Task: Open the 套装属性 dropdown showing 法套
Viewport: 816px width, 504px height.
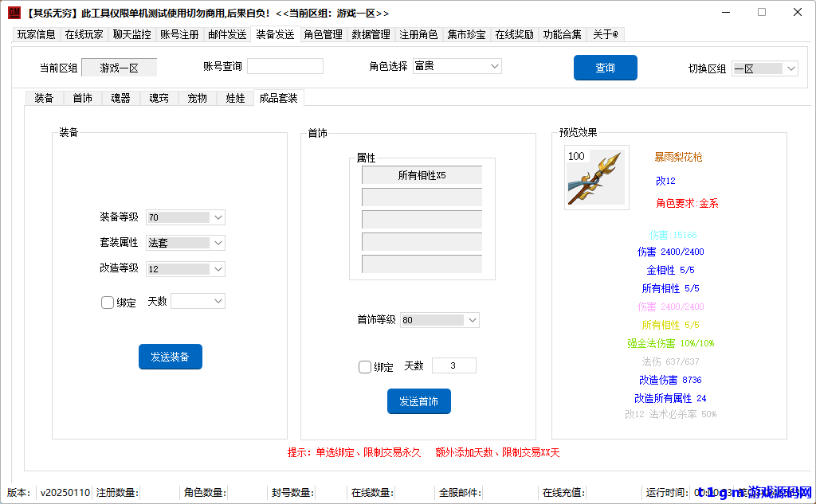Action: (185, 243)
